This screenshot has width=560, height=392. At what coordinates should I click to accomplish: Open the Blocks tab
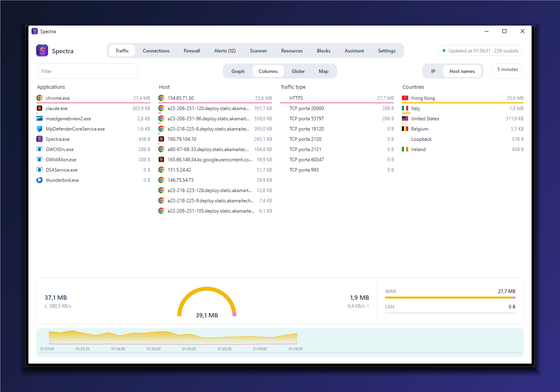pos(324,51)
